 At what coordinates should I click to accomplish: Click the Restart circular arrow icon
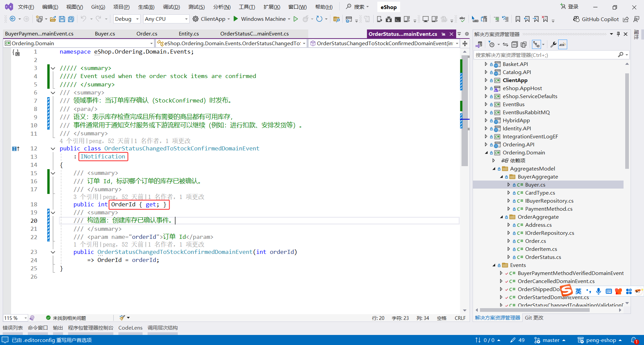[319, 19]
